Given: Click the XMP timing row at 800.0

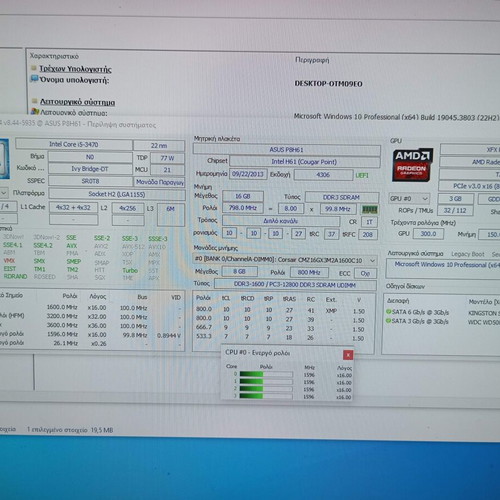Looking at the screenshot, I should coord(281,310).
